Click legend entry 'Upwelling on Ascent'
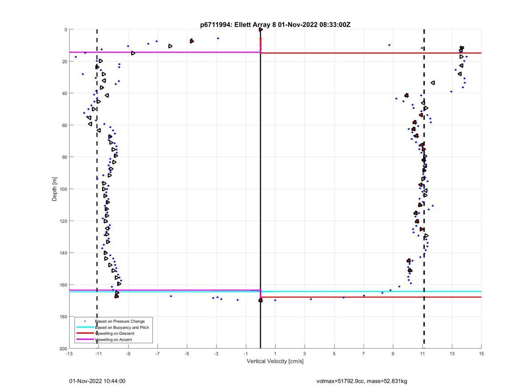Screen dimensions: 532x392 113,339
